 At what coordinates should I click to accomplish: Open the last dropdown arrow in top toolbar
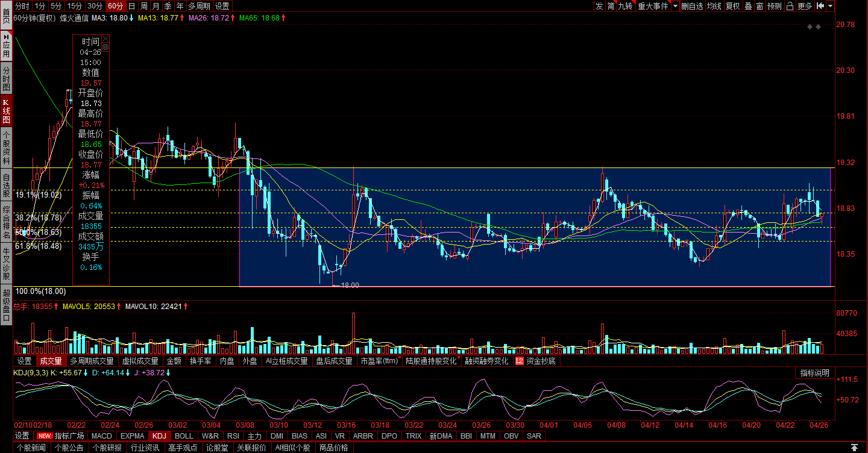pyautogui.click(x=830, y=6)
